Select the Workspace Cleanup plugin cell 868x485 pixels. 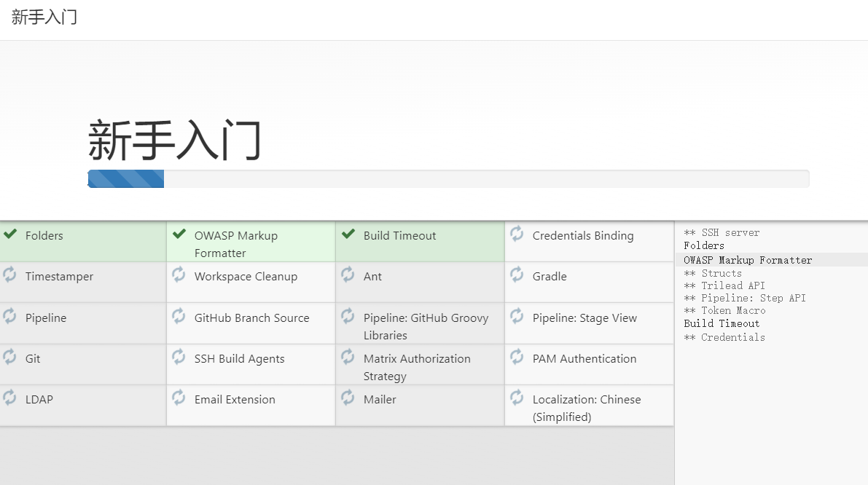point(246,277)
